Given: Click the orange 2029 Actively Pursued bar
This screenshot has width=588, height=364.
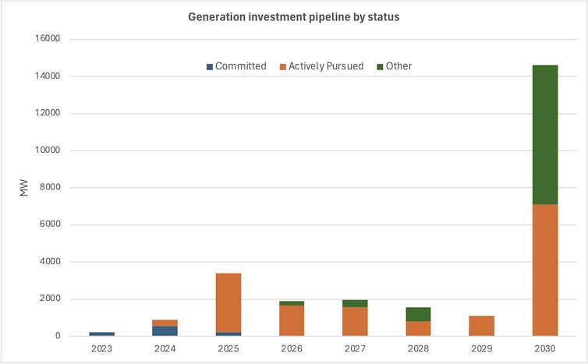Looking at the screenshot, I should click(481, 326).
